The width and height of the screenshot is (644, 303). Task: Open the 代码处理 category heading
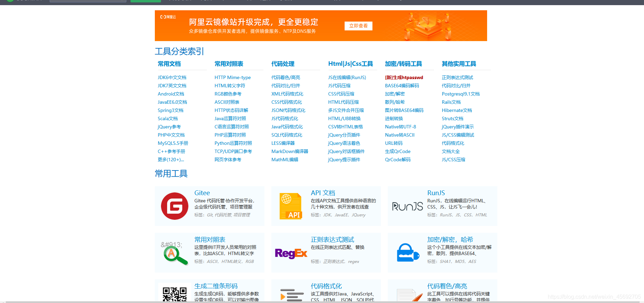point(283,64)
